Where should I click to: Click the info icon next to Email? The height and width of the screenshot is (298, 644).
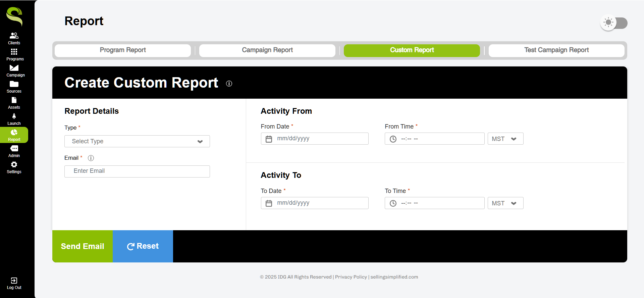point(91,158)
